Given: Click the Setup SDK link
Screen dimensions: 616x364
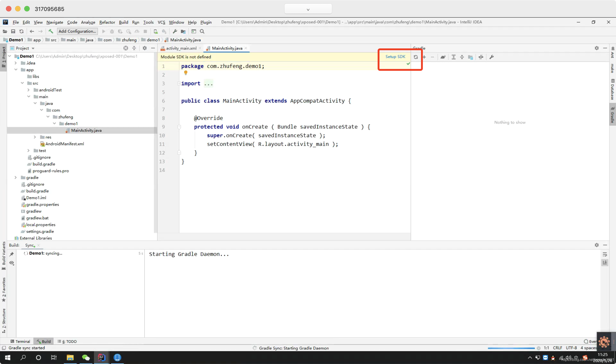Looking at the screenshot, I should coord(395,57).
